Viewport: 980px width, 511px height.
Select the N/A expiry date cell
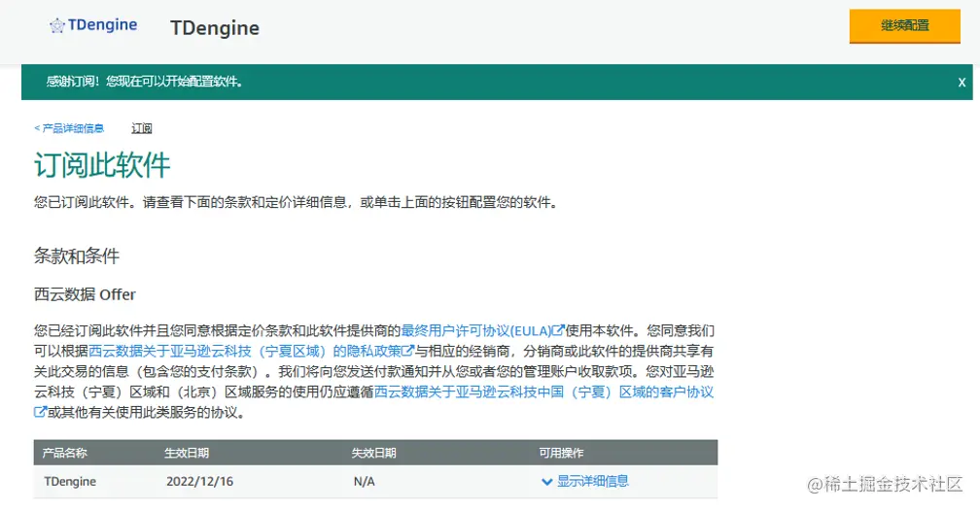[x=365, y=482]
